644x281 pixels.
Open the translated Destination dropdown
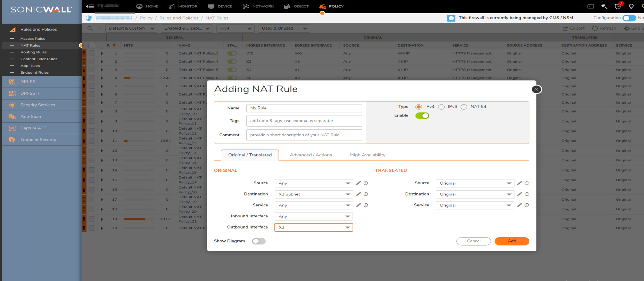coord(475,194)
